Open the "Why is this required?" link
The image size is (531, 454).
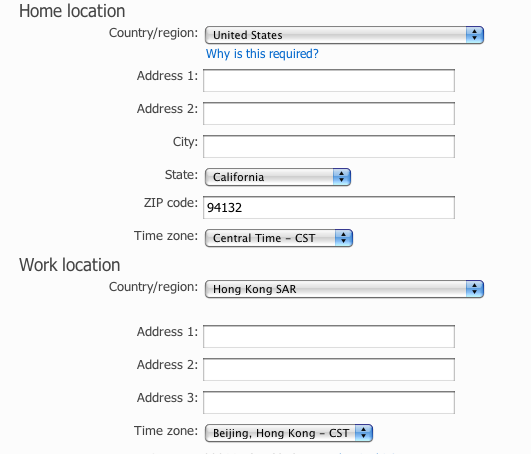point(262,54)
